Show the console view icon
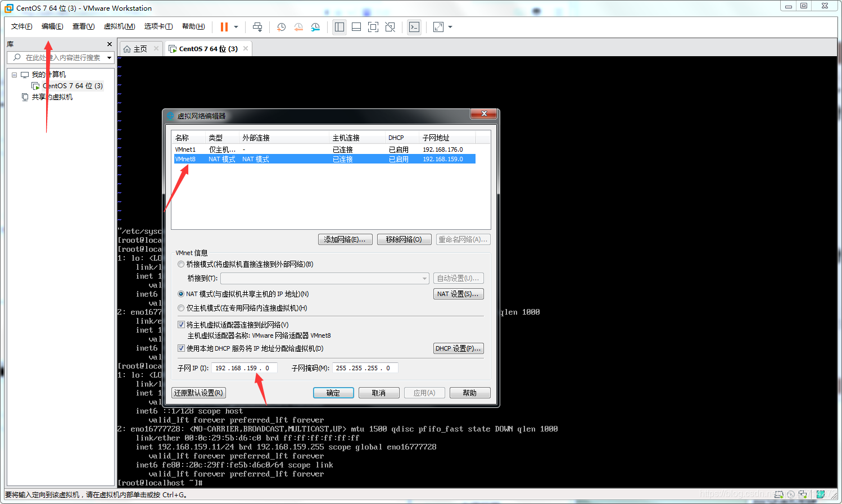This screenshot has width=842, height=504. (x=414, y=27)
